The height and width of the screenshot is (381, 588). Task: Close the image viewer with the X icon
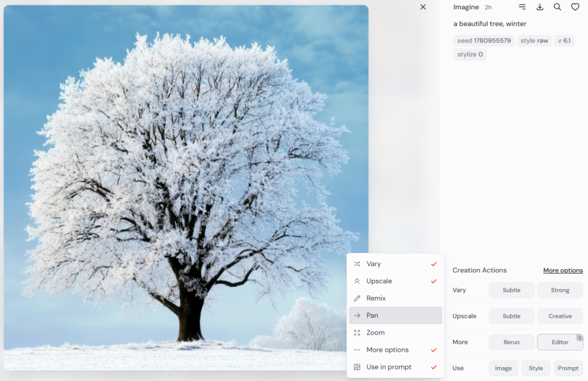(423, 7)
